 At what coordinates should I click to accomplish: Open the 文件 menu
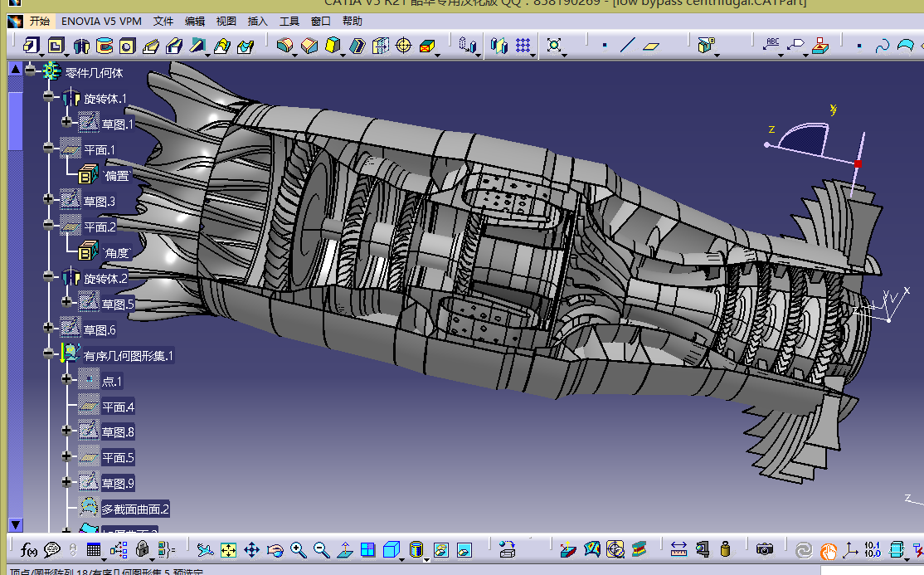163,21
